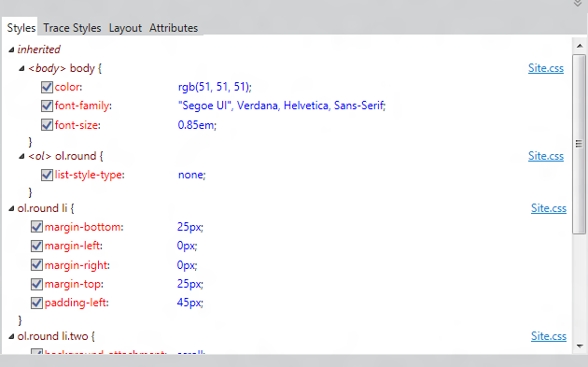Click the margin-top property name
The image size is (588, 367).
click(74, 284)
